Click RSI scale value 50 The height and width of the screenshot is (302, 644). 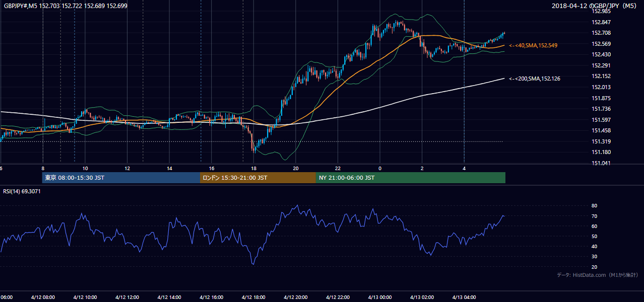(595, 237)
